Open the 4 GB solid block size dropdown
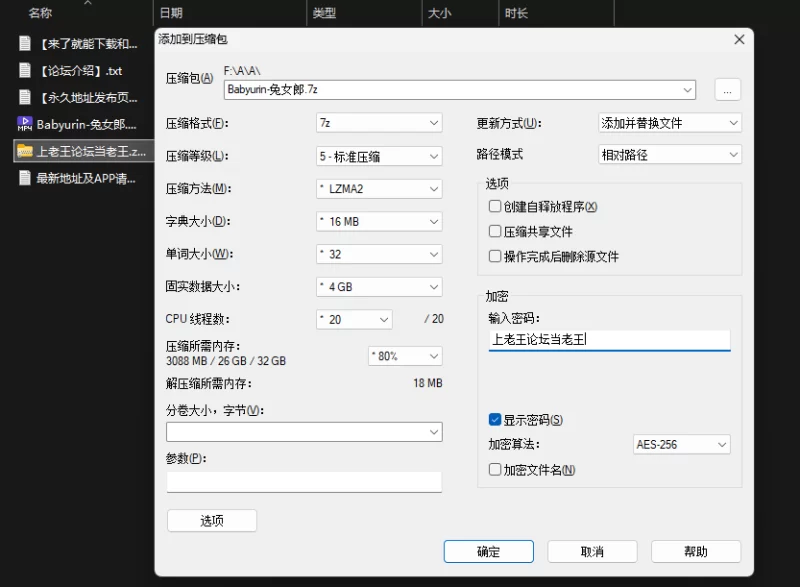The width and height of the screenshot is (800, 587). pyautogui.click(x=379, y=287)
